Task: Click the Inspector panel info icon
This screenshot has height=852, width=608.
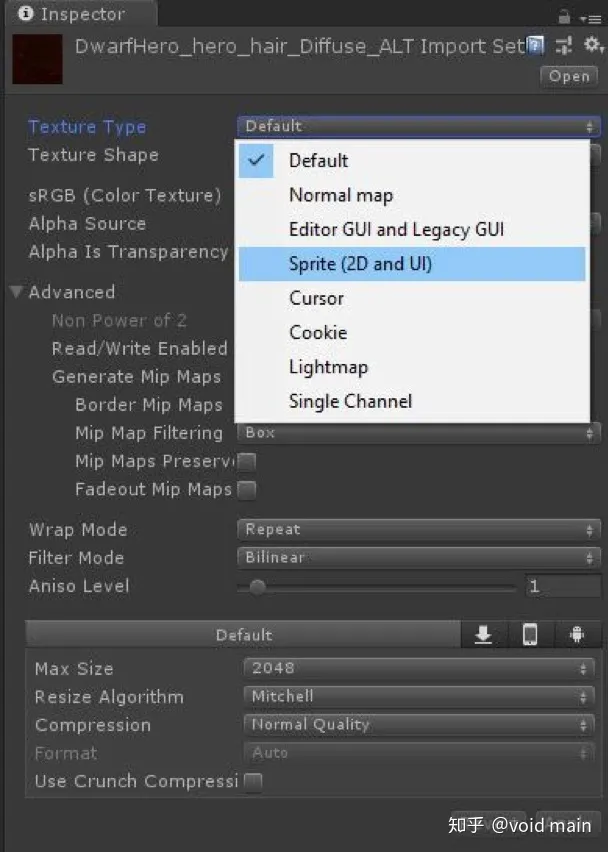Action: [x=25, y=14]
